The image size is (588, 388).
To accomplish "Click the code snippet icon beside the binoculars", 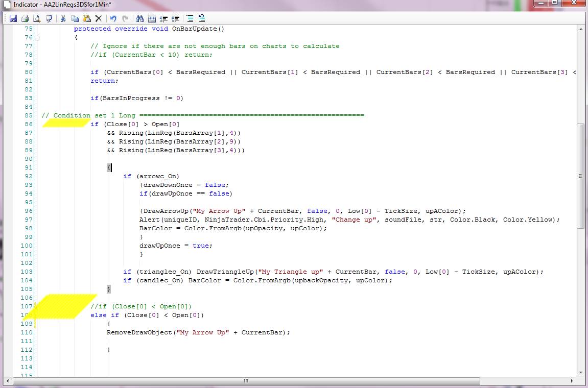I will coord(152,18).
